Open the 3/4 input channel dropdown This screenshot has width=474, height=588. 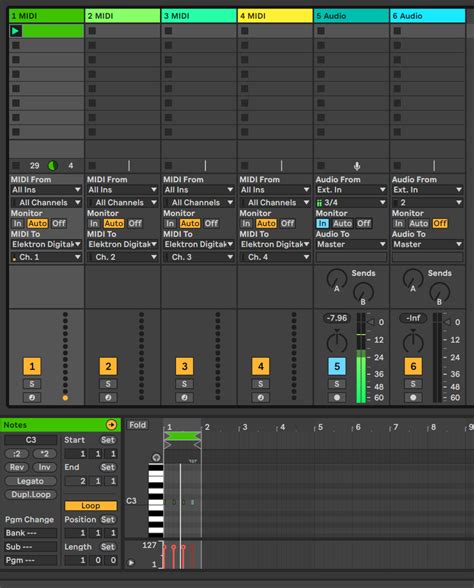[351, 202]
